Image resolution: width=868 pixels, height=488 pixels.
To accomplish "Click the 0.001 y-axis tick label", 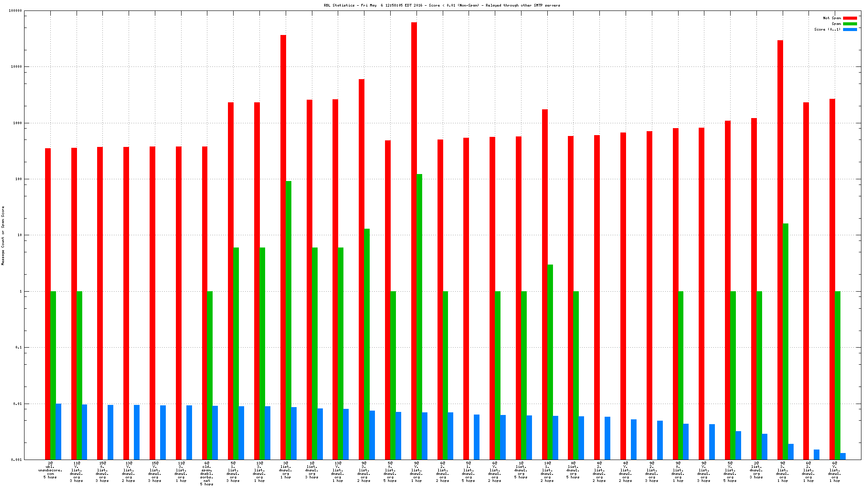I will click(17, 460).
